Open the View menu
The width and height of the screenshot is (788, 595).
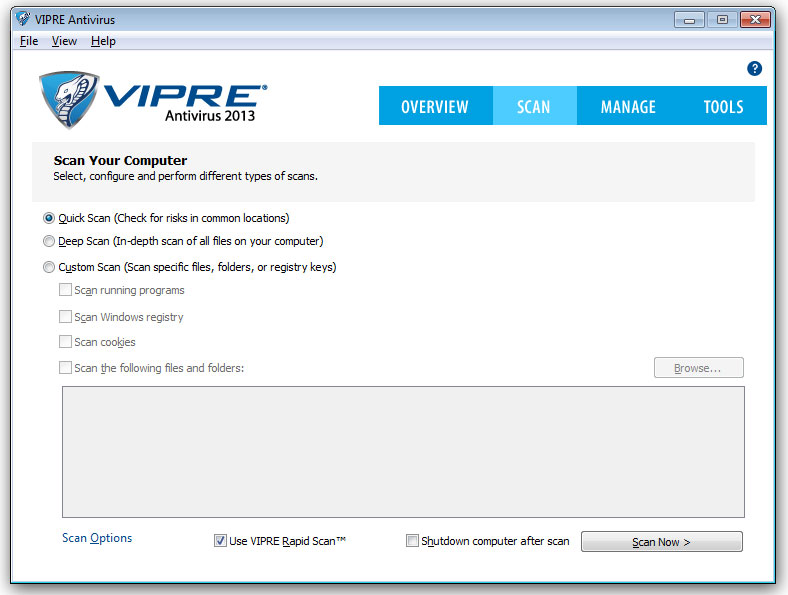tap(64, 41)
